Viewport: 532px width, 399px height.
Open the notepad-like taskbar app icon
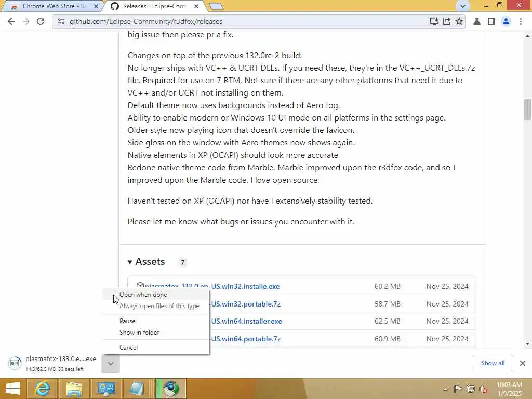click(x=137, y=389)
